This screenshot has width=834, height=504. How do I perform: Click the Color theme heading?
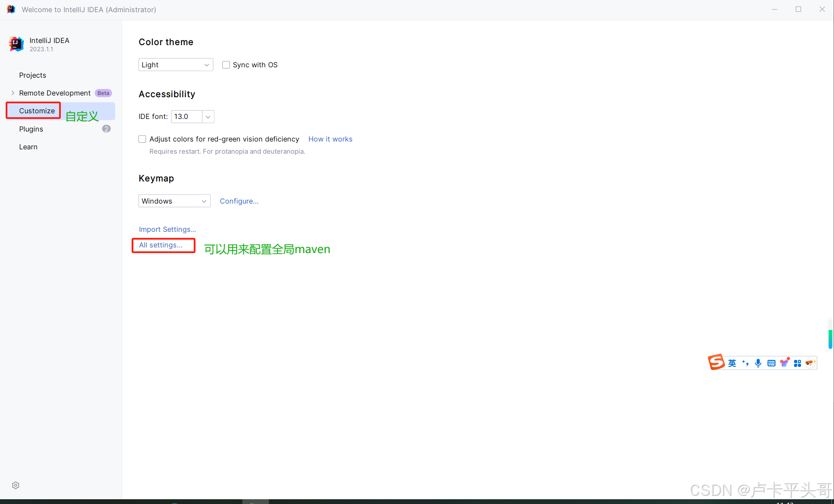166,42
